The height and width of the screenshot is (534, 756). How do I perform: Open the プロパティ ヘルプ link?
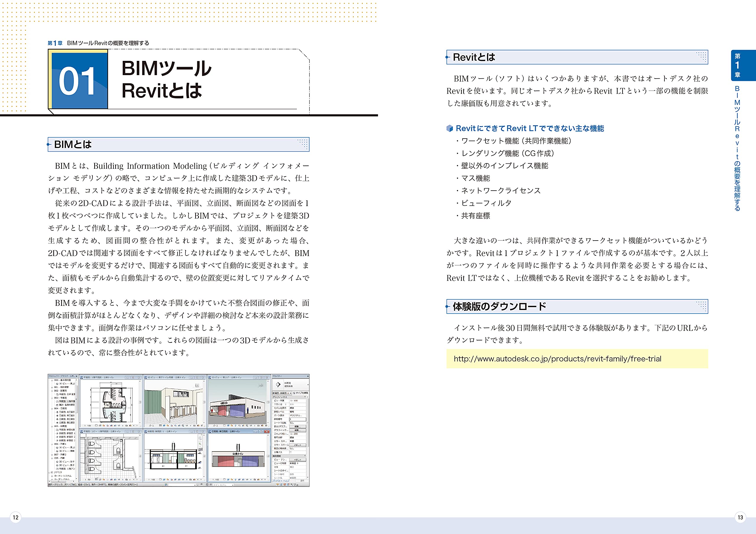click(281, 481)
